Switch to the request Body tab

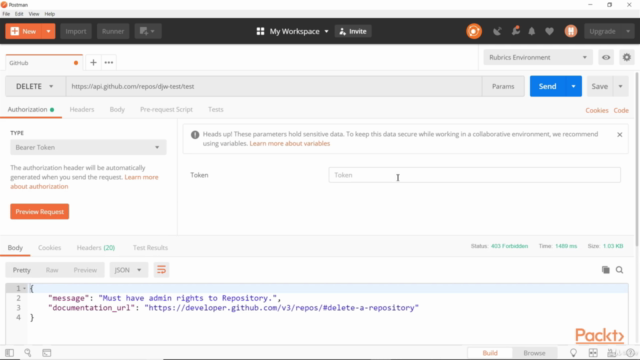(x=117, y=109)
